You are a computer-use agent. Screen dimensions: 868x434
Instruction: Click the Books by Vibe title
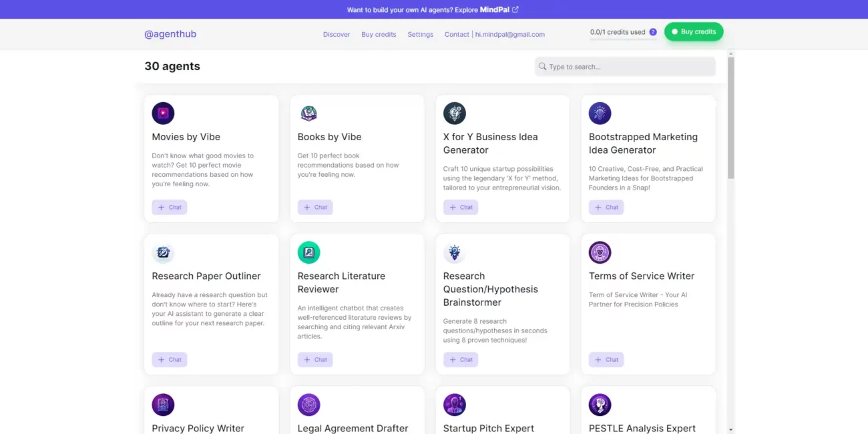(329, 137)
